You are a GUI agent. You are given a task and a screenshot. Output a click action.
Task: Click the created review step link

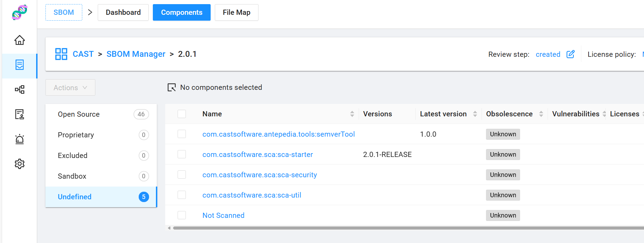pyautogui.click(x=548, y=54)
